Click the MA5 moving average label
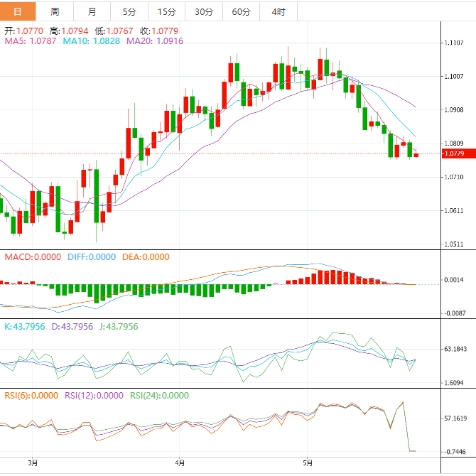 [31, 42]
